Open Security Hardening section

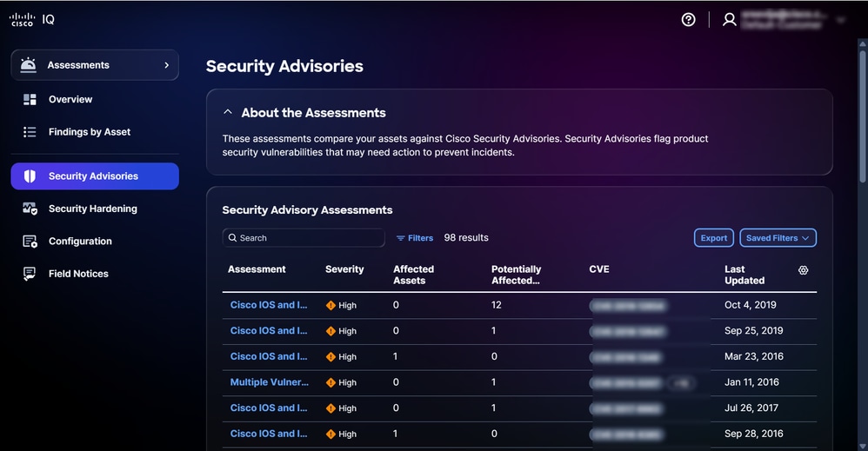(x=95, y=209)
